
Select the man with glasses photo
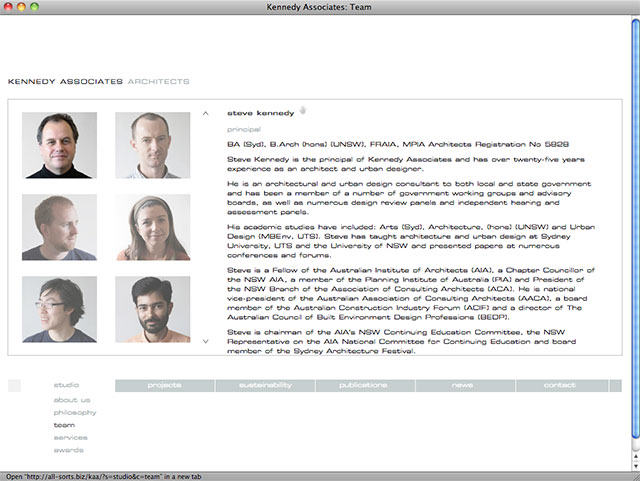click(x=60, y=310)
